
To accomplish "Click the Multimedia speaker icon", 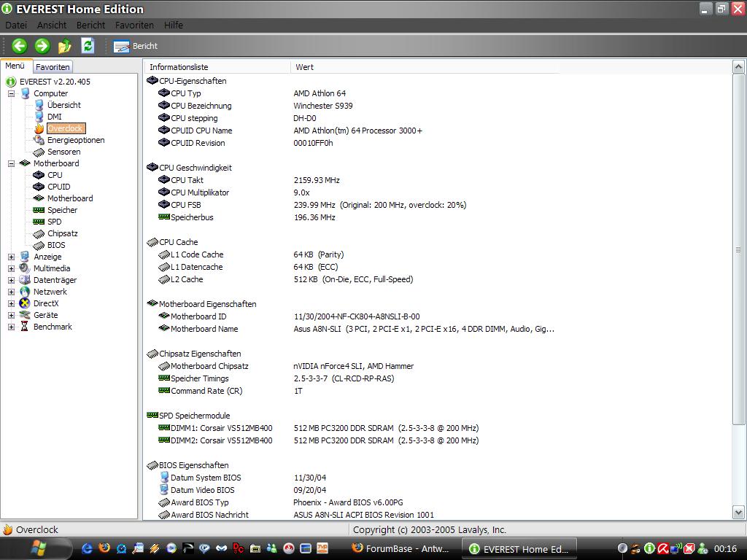I will 25,268.
